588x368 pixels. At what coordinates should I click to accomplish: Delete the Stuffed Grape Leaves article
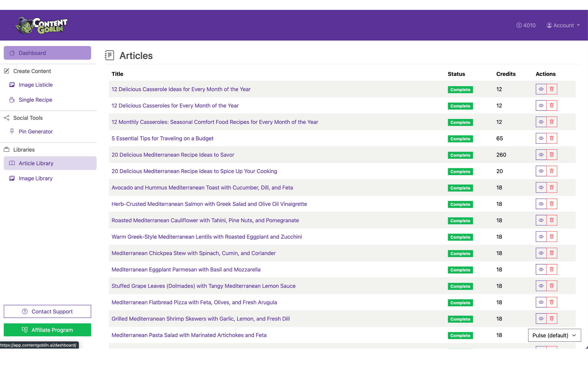pos(551,286)
